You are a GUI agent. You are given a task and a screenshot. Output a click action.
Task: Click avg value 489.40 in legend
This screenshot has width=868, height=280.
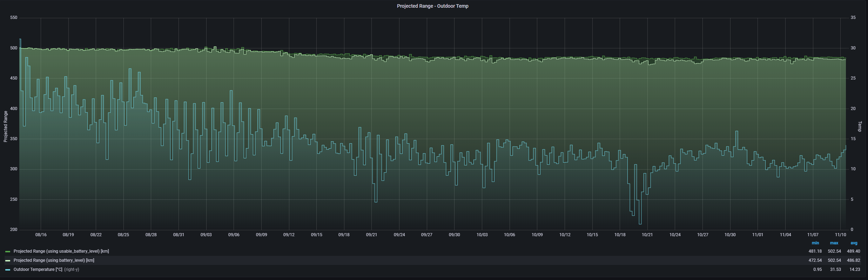[854, 251]
